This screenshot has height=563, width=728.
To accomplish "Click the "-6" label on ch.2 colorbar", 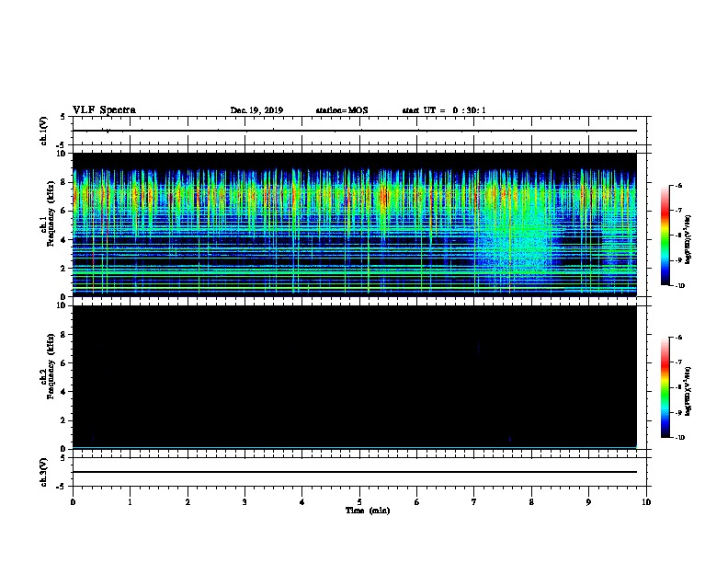I will click(x=678, y=338).
